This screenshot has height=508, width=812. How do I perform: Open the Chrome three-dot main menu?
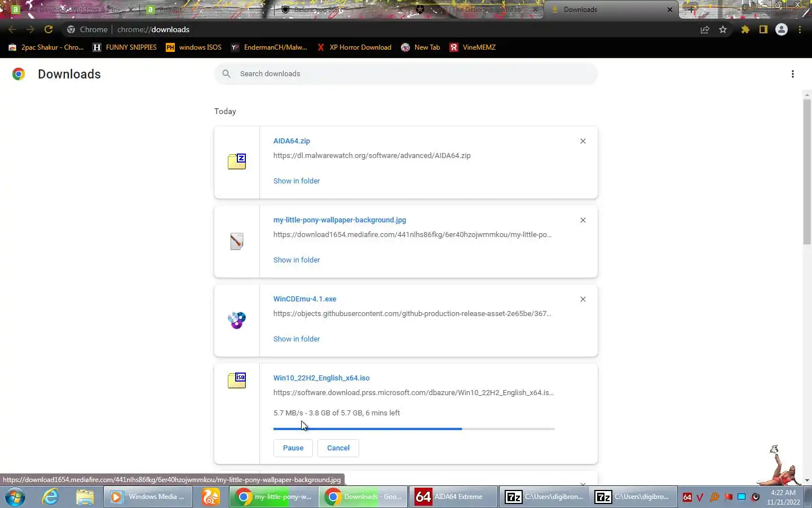click(800, 29)
